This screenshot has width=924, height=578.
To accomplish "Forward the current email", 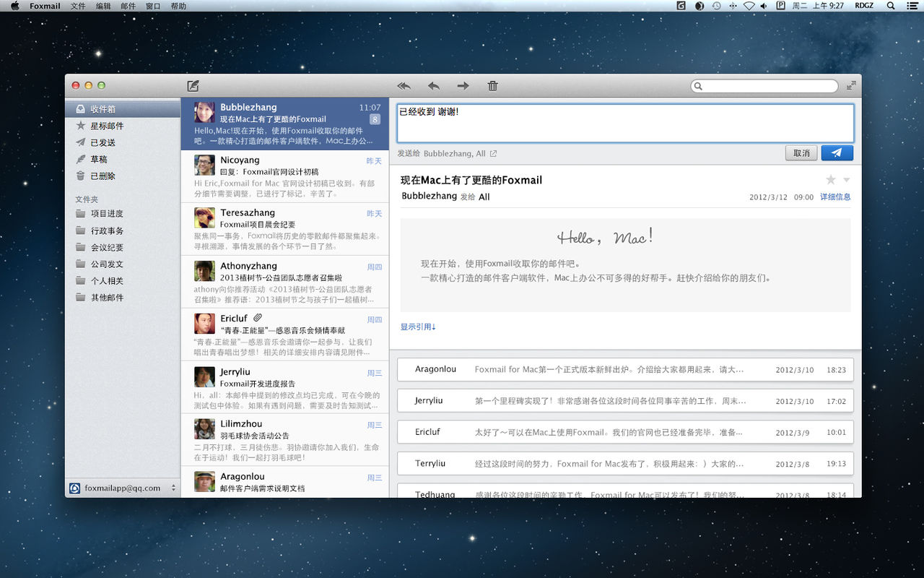I will pyautogui.click(x=463, y=86).
